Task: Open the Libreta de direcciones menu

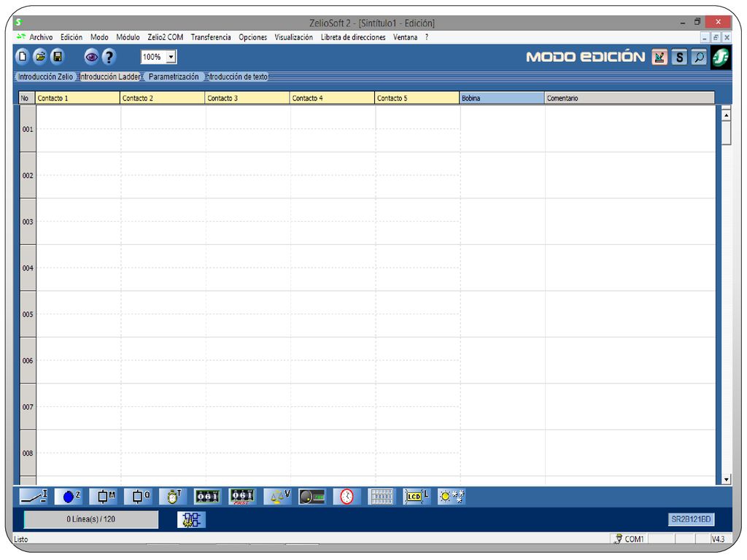Action: point(353,37)
